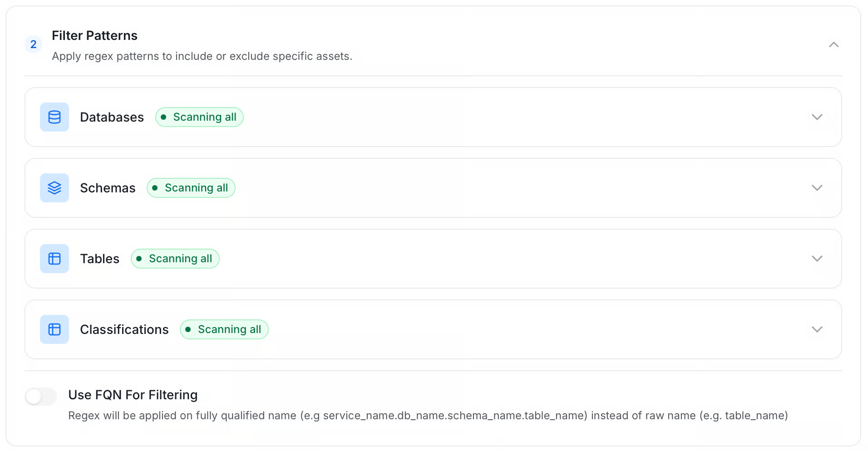This screenshot has width=868, height=451.
Task: Click the Use FQN For Filtering label
Action: pyautogui.click(x=133, y=395)
